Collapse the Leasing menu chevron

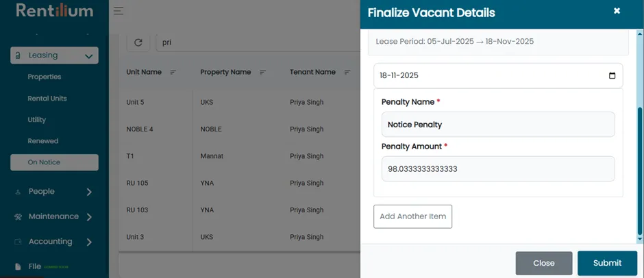click(88, 56)
